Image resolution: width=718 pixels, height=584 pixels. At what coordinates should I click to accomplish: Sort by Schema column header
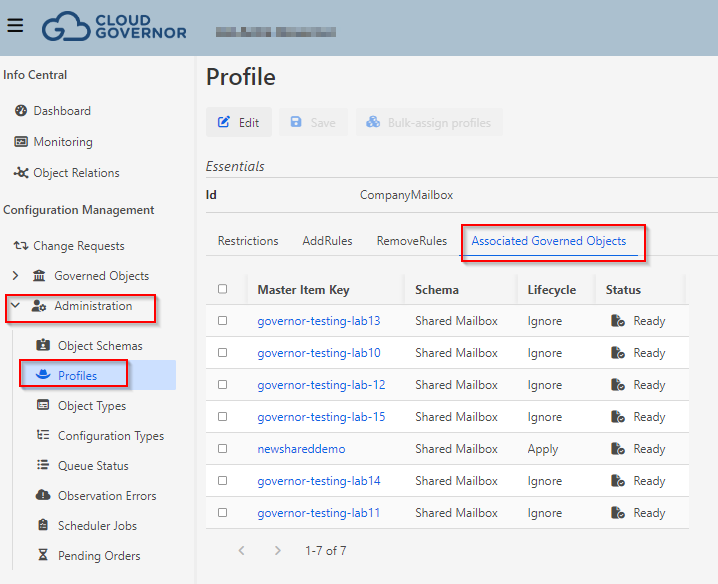click(x=437, y=289)
